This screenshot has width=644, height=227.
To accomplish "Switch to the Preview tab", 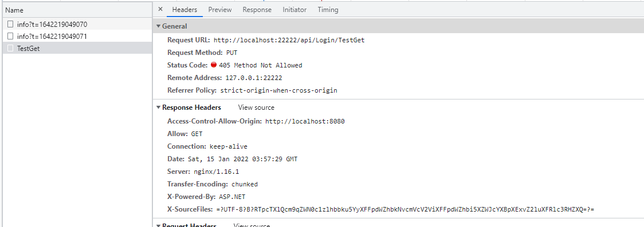I will [220, 9].
